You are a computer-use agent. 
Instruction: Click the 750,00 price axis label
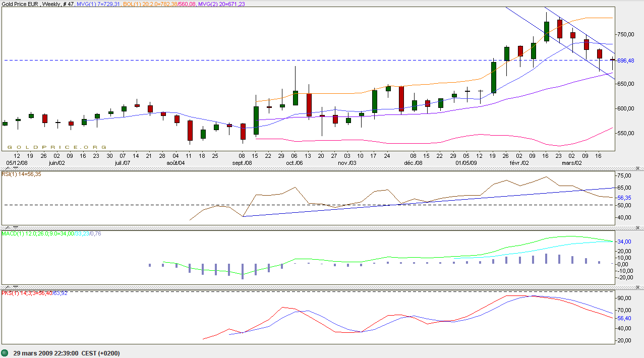625,35
